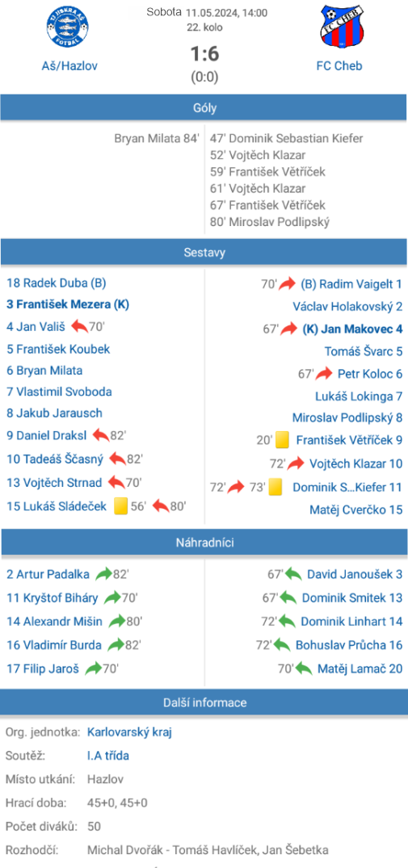Click yellow card icon by Dominik S...Kiefer
Viewport: 408px width, 868px height.
(x=276, y=488)
